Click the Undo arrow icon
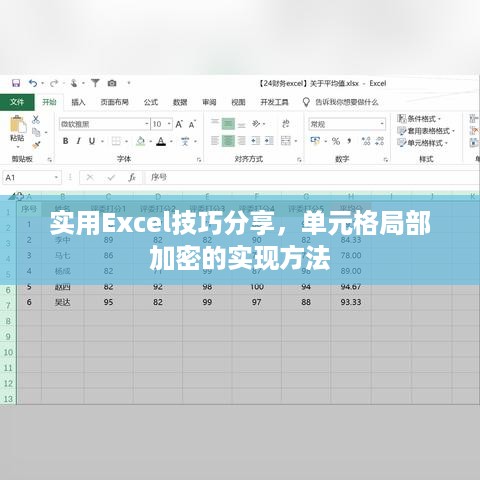Viewport: 480px width, 480px height. pos(33,83)
